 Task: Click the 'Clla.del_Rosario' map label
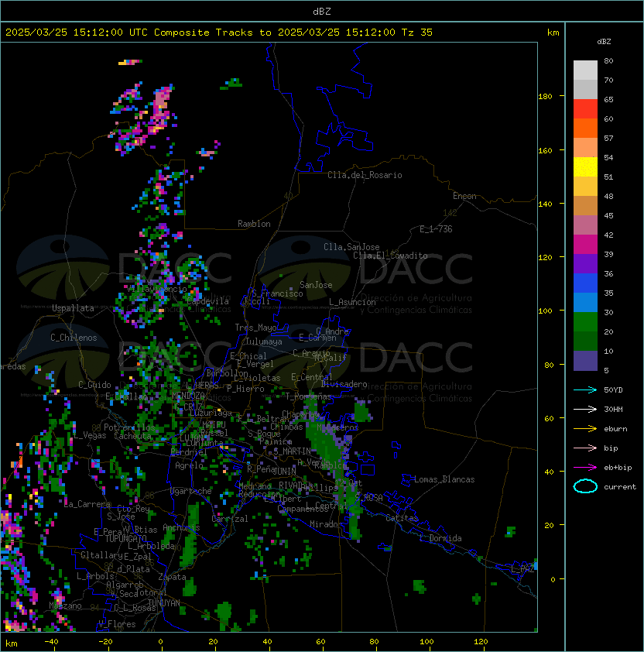point(365,175)
